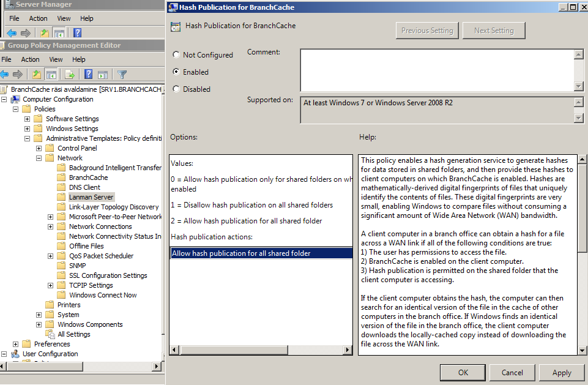588x385 pixels.
Task: Open the View menu in Server Manager
Action: tap(64, 18)
